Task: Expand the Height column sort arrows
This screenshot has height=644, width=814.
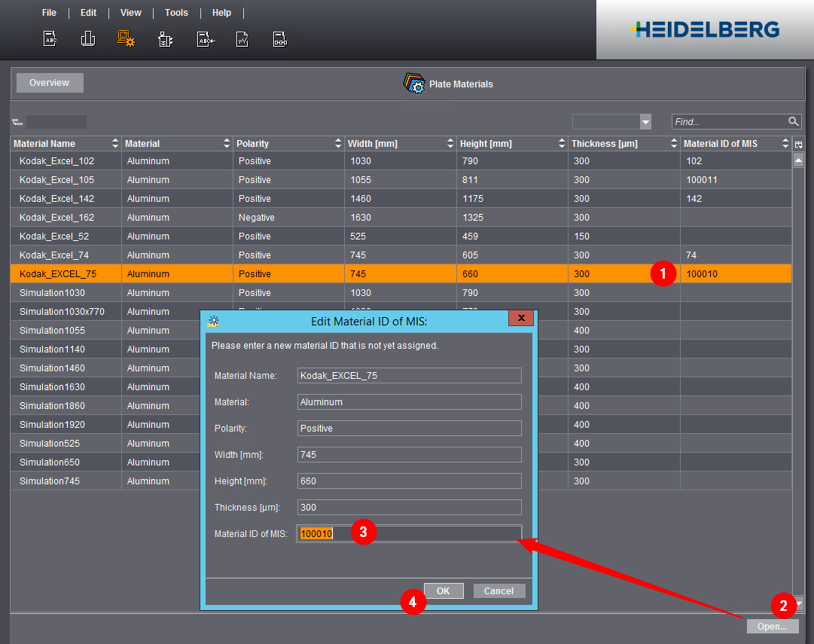Action: coord(562,143)
